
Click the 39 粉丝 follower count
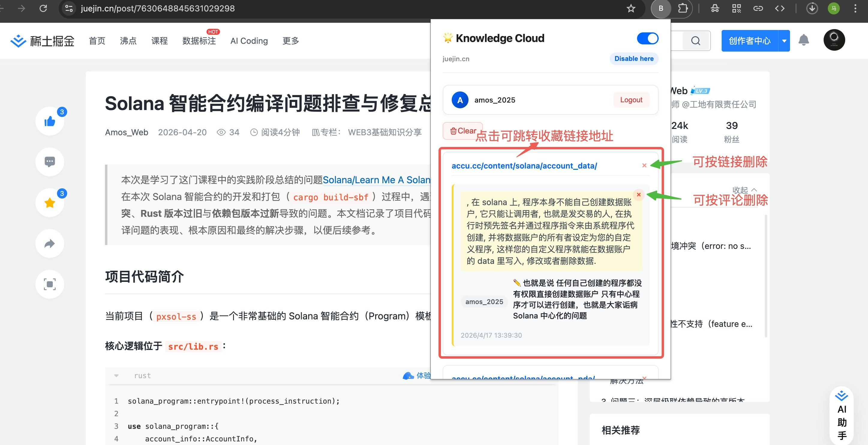point(732,132)
